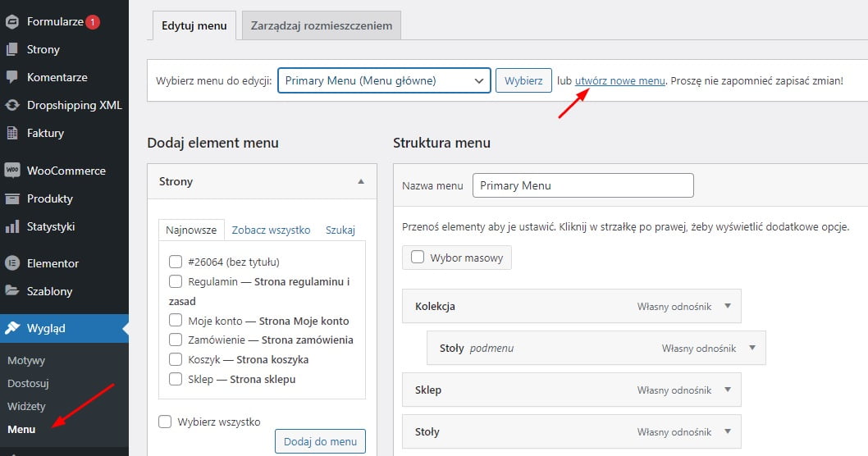Select the Zobacz wszystko tab
The height and width of the screenshot is (456, 868).
271,230
